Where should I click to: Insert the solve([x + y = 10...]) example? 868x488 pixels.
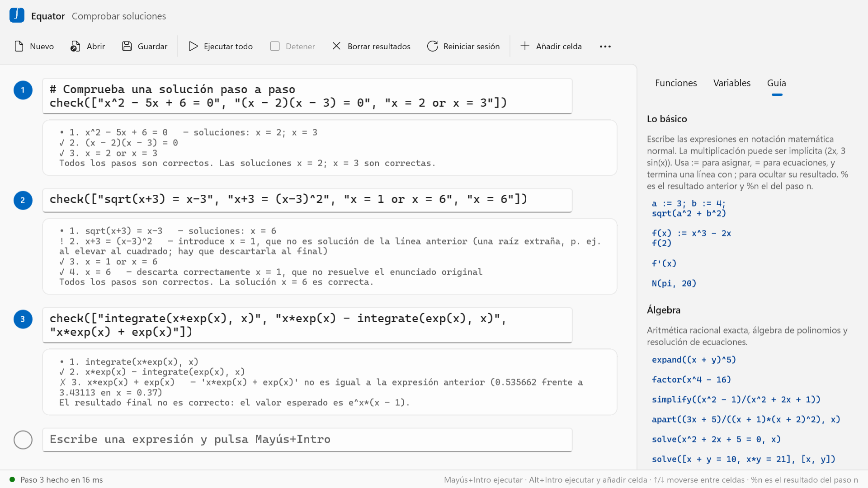pos(744,460)
